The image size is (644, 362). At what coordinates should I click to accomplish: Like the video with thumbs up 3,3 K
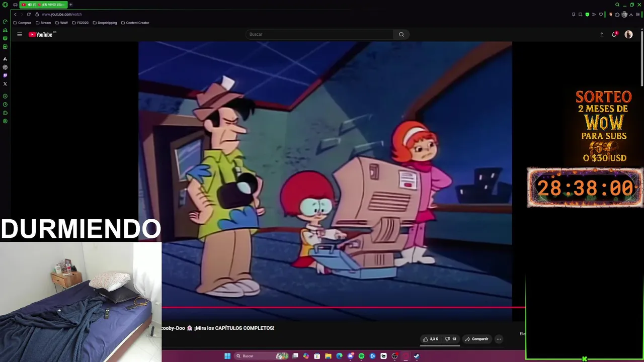431,339
